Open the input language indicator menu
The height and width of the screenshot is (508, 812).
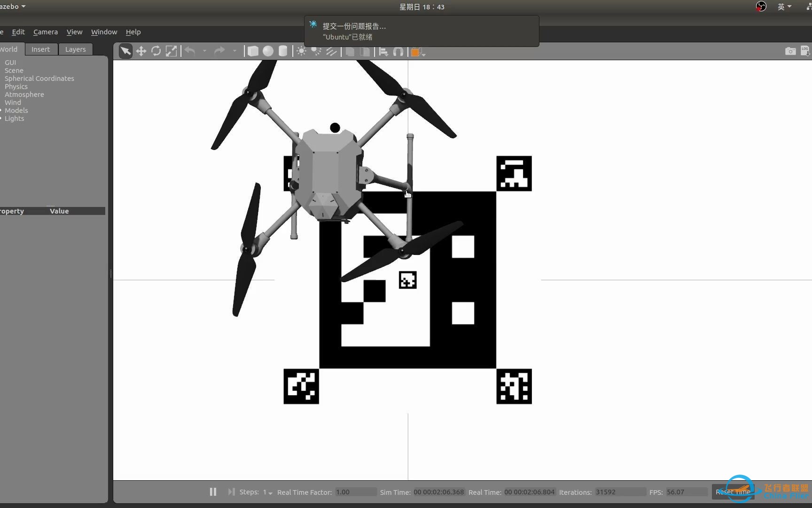[x=784, y=7]
